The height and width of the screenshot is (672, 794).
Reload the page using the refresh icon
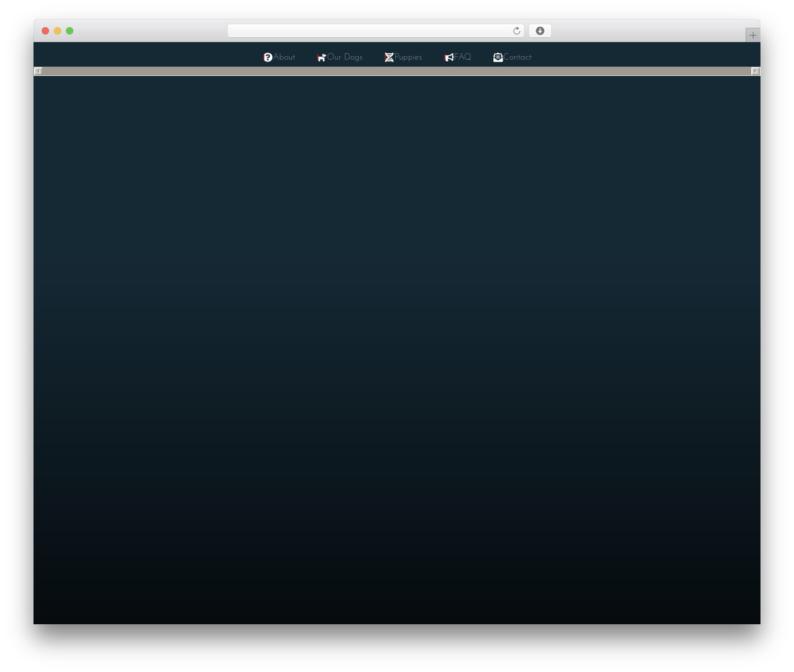pyautogui.click(x=517, y=31)
